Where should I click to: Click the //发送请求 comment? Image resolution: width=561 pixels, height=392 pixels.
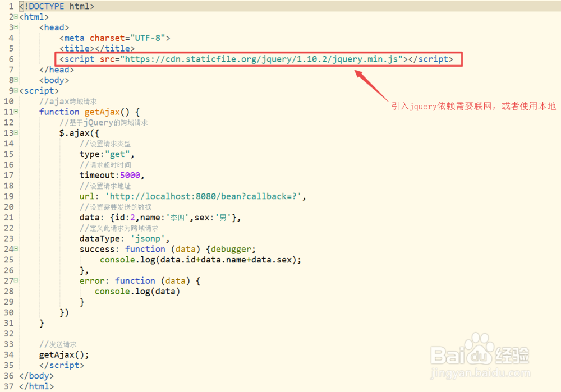tap(58, 344)
